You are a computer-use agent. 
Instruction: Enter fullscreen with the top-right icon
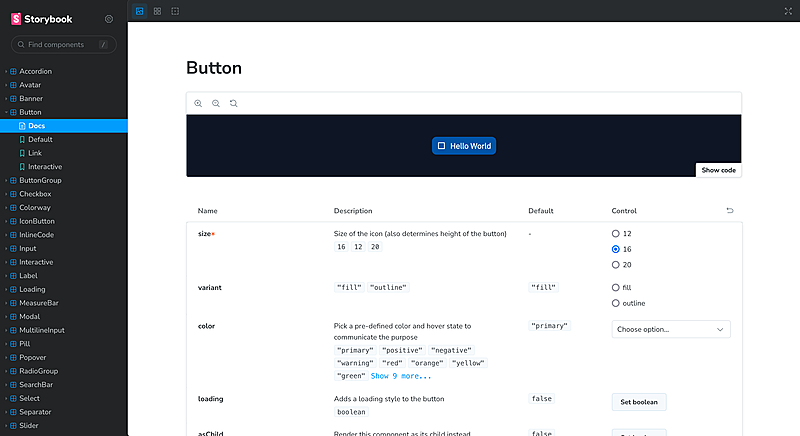[x=787, y=10]
